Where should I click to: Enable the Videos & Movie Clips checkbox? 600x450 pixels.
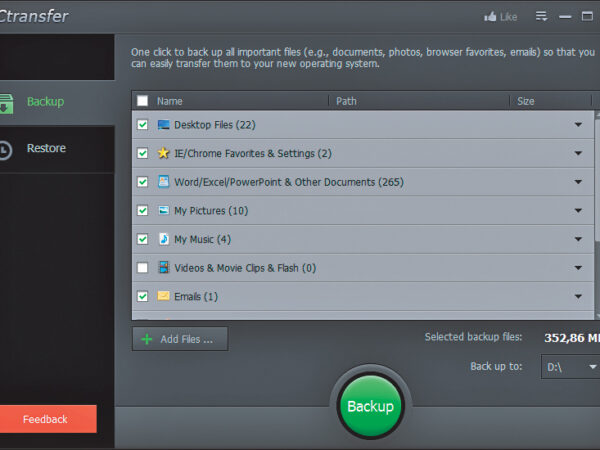coord(142,268)
